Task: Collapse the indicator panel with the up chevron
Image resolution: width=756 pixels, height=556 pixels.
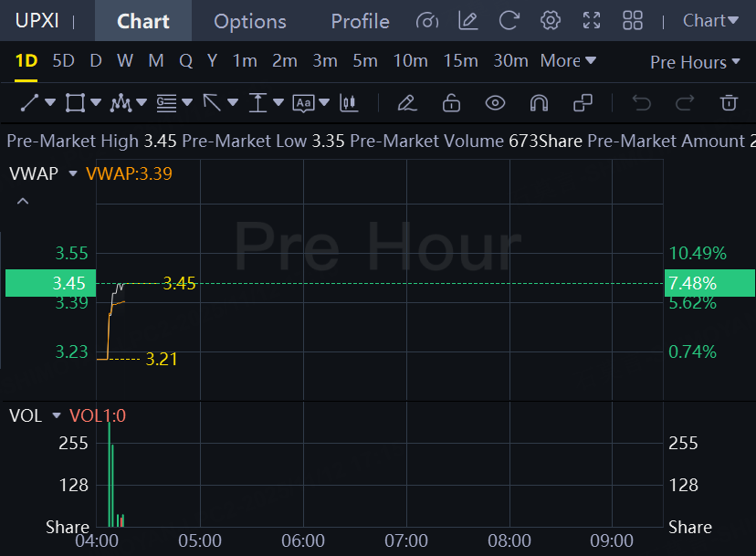Action: click(x=23, y=201)
